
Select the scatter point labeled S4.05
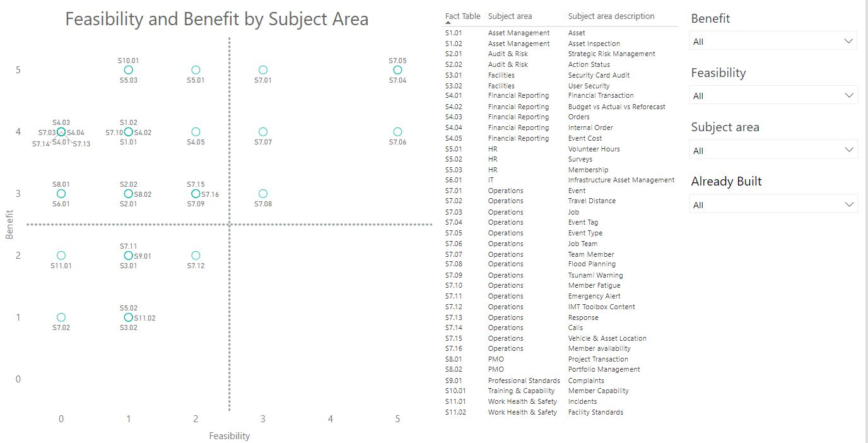click(x=196, y=132)
